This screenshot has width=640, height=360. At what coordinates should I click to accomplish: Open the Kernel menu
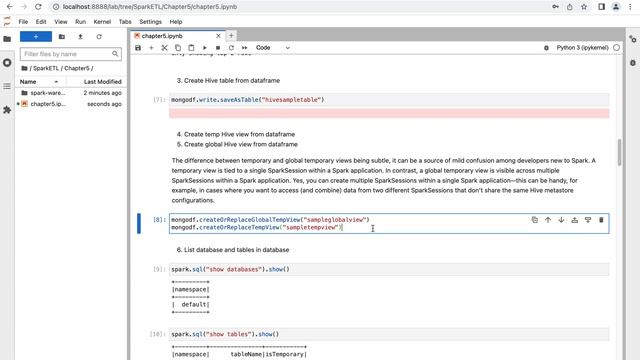(102, 22)
